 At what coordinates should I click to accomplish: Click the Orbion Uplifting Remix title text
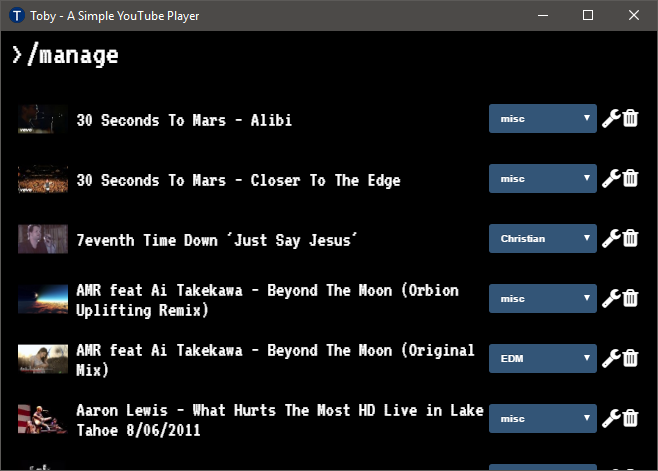click(x=267, y=300)
